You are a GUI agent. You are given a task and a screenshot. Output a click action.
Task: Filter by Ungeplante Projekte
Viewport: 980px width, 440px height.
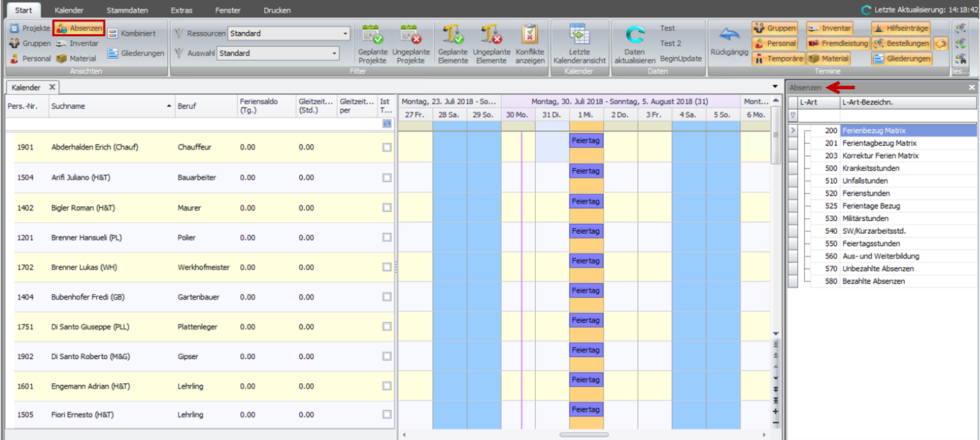coord(411,44)
